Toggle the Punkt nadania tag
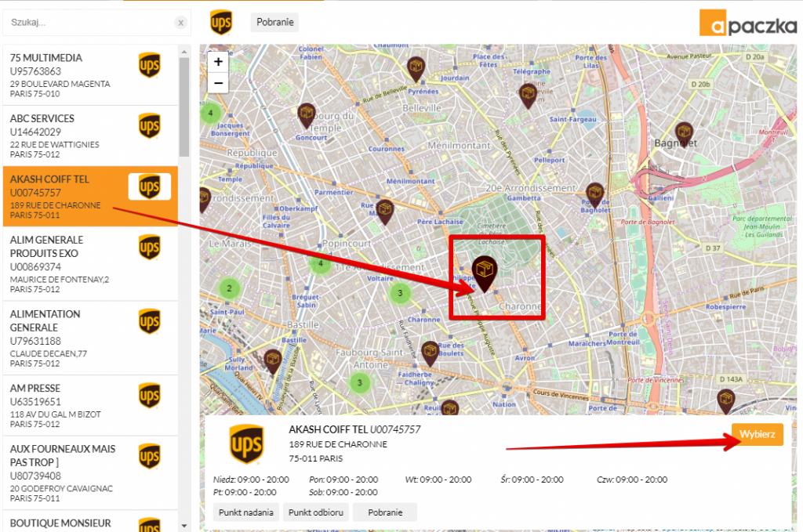 (246, 512)
